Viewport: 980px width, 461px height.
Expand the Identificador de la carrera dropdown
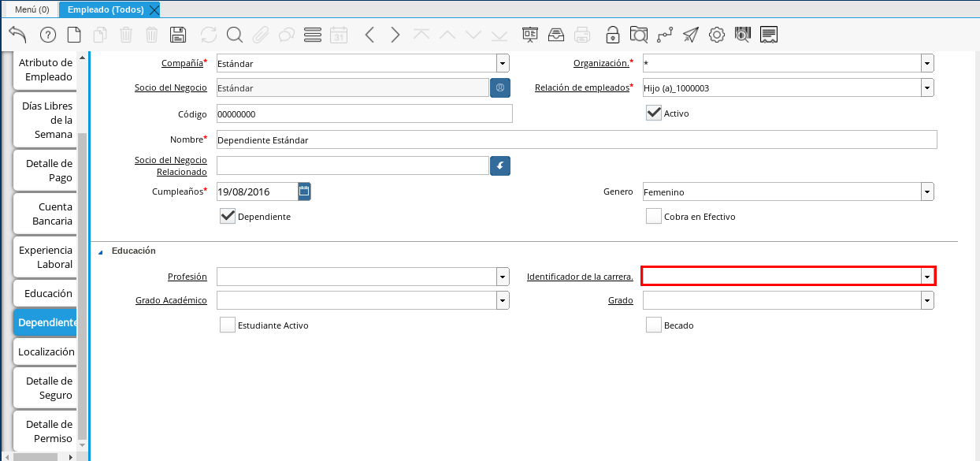click(x=927, y=276)
